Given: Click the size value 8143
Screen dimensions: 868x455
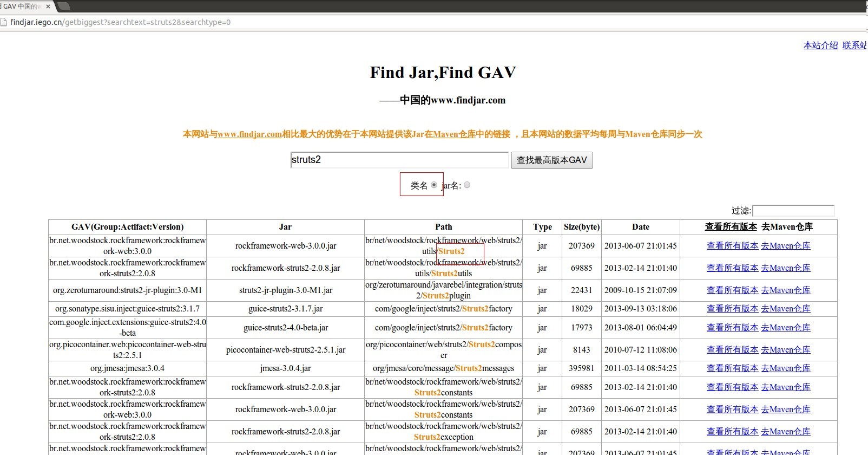Looking at the screenshot, I should coord(582,350).
